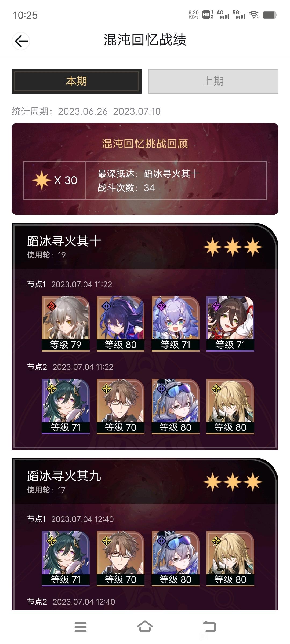Select blonde level 80 character in 其十 node 2
290x644 pixels.
(230, 406)
